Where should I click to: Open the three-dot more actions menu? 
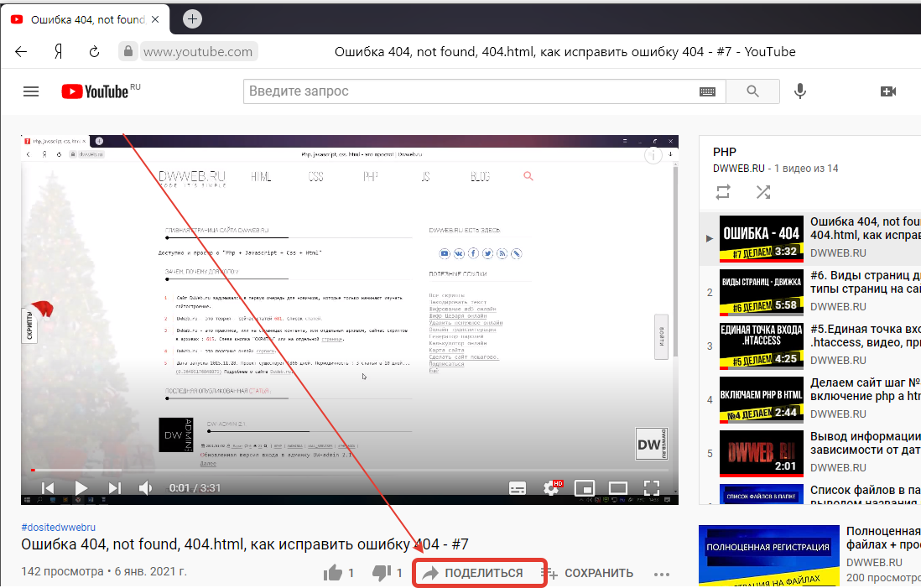[x=662, y=574]
